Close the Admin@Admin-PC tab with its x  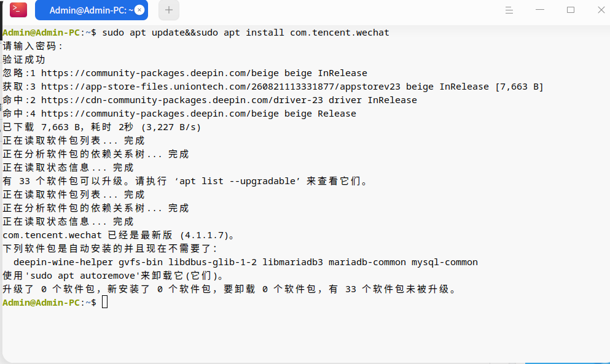pyautogui.click(x=139, y=10)
